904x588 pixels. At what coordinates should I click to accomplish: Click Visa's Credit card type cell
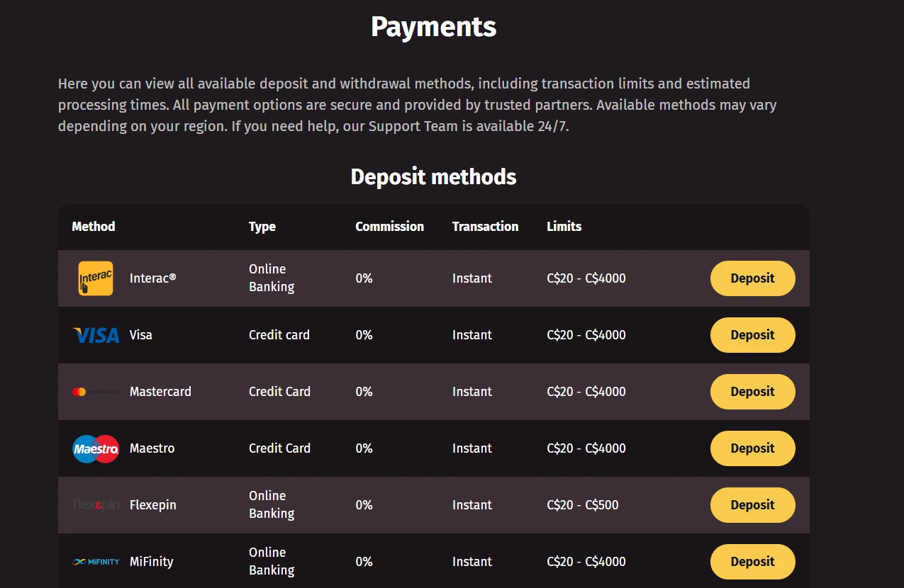point(279,335)
